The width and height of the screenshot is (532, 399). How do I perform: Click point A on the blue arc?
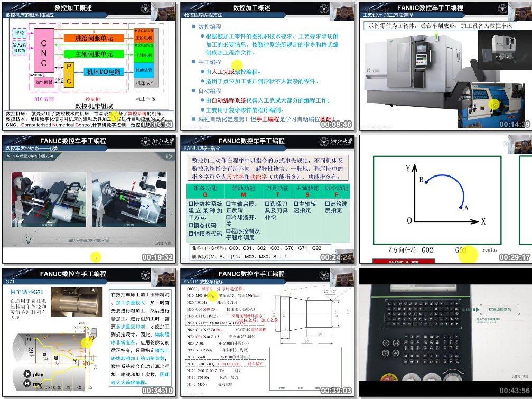(x=461, y=207)
